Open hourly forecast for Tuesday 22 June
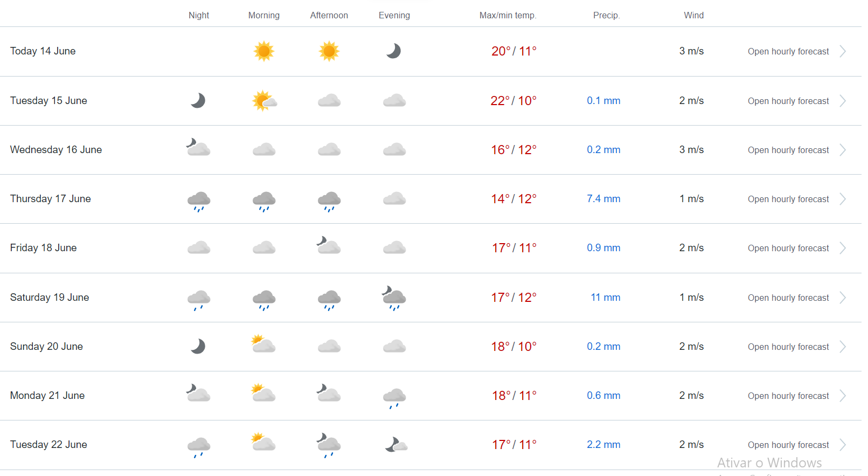 tap(788, 445)
